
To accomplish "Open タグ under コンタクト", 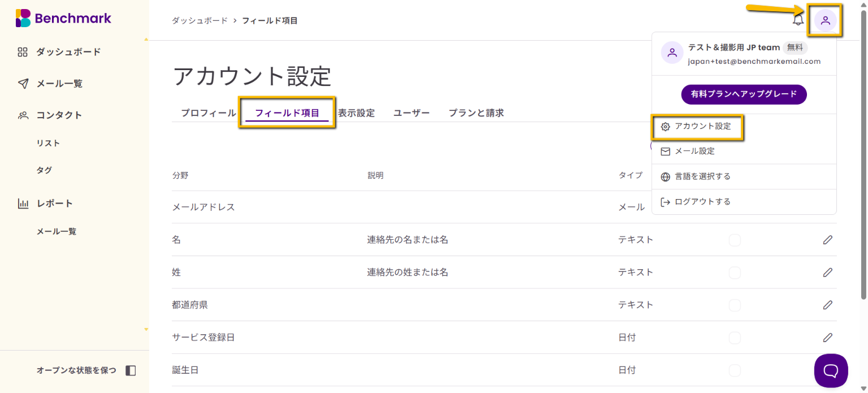I will point(44,170).
